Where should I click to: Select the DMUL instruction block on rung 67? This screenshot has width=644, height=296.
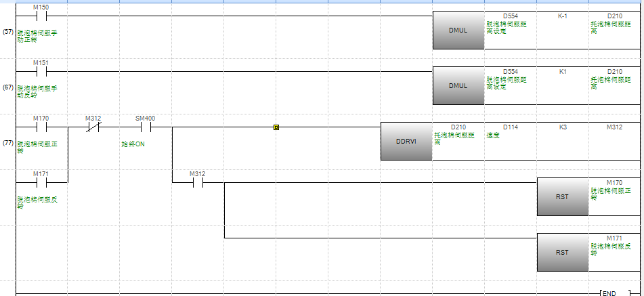click(x=458, y=86)
